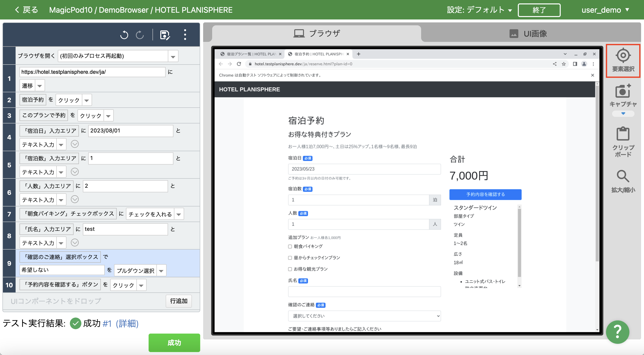Click the 氏名 name input on page

tap(364, 291)
